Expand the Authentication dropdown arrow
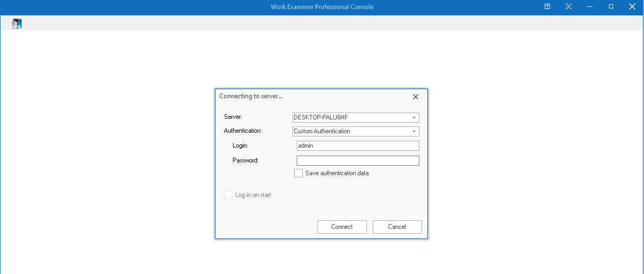644x274 pixels. 414,132
